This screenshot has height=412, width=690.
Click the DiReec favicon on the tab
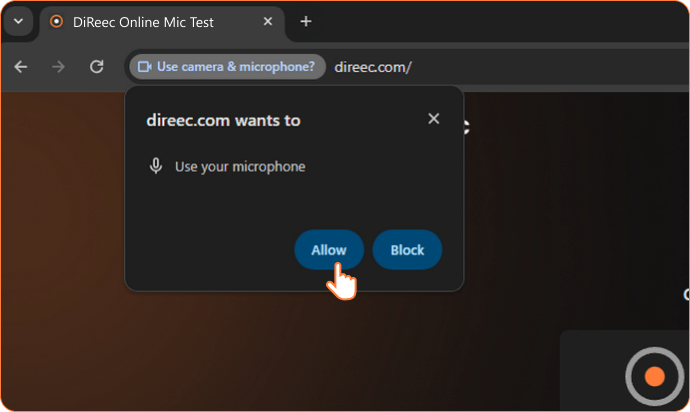tap(56, 21)
